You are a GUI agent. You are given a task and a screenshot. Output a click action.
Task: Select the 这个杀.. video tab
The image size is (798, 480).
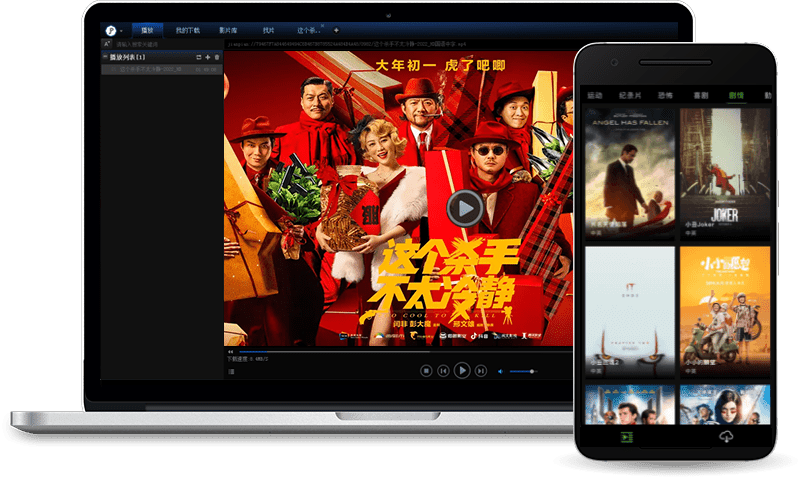coord(308,31)
